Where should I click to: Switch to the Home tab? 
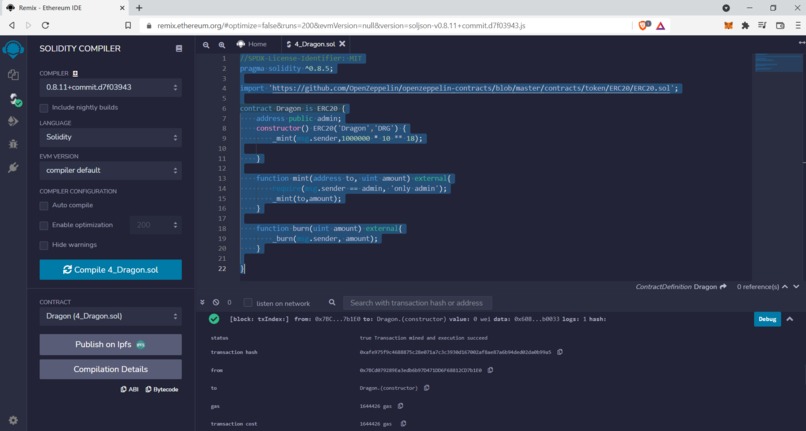[252, 44]
